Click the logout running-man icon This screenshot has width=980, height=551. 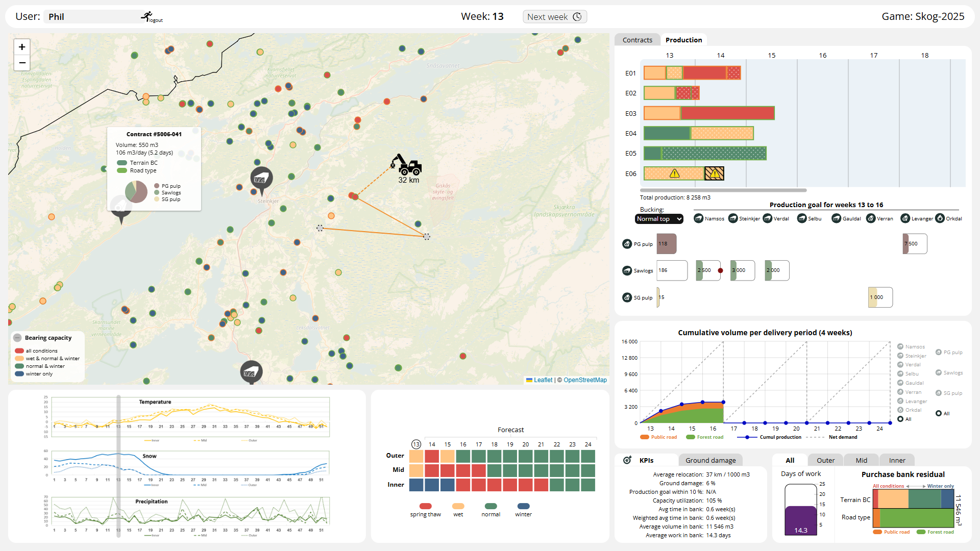point(147,16)
